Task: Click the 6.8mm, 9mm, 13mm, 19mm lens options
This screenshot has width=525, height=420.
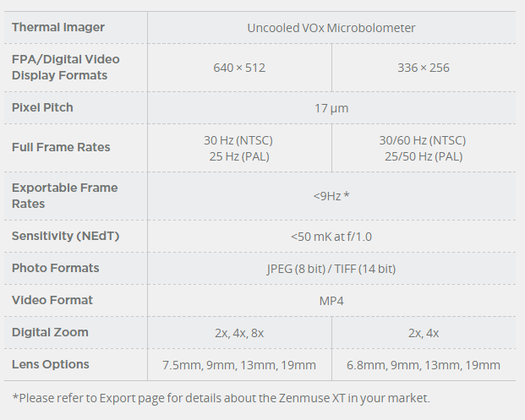Action: 424,365
